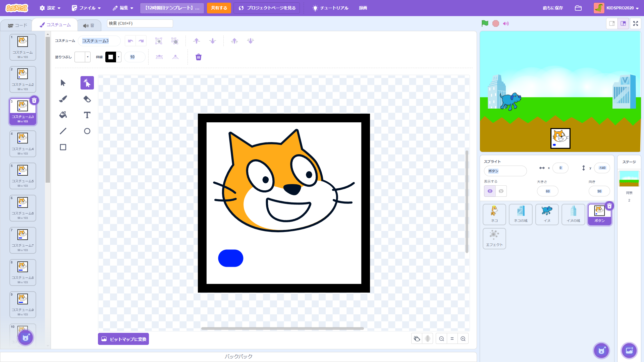Select the Eraser tool

tap(87, 99)
